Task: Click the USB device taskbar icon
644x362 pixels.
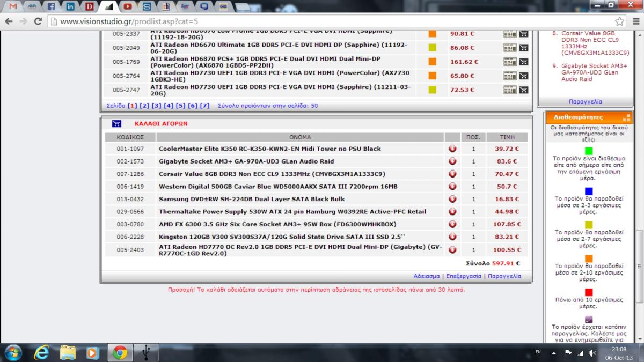Action: click(146, 352)
